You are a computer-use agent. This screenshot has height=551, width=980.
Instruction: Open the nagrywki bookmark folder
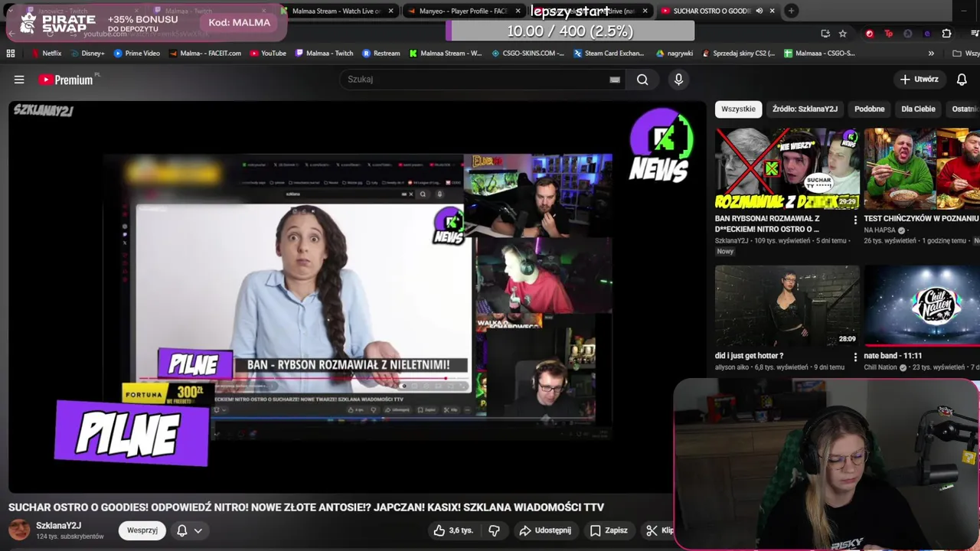(675, 54)
